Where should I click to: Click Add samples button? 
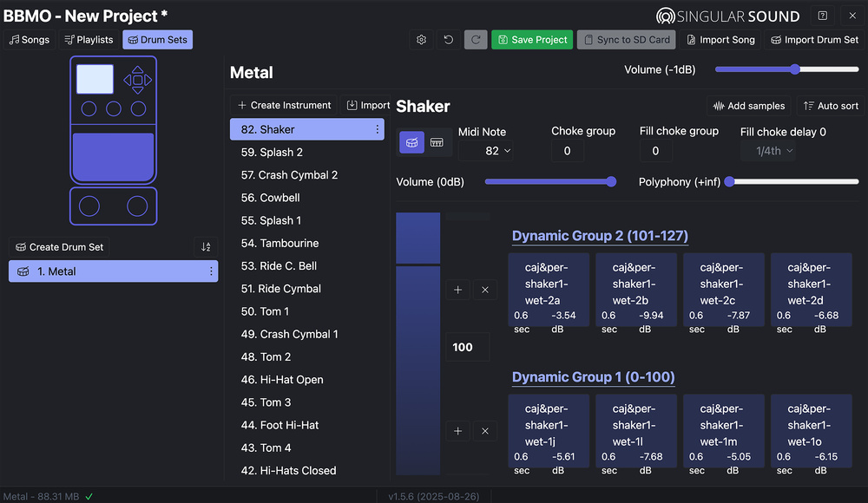[748, 106]
